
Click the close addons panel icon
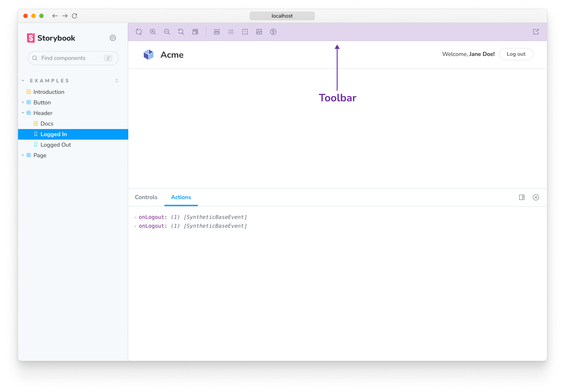[x=536, y=197]
